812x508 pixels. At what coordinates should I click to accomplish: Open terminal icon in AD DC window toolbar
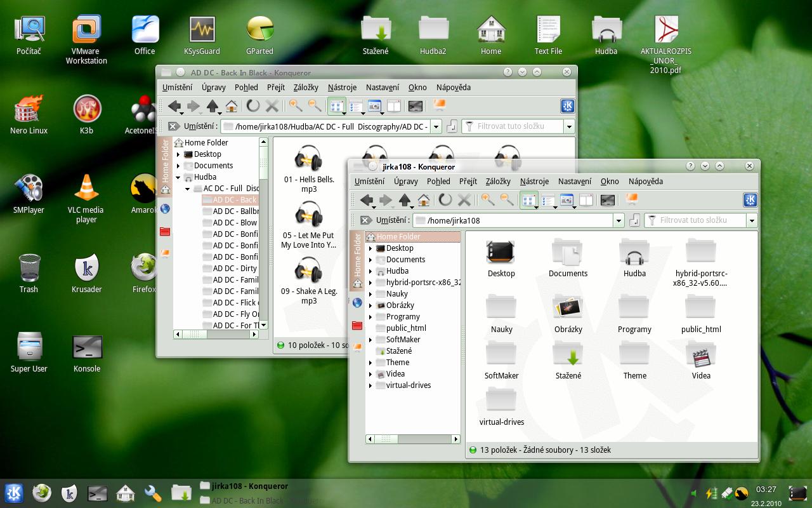click(416, 106)
